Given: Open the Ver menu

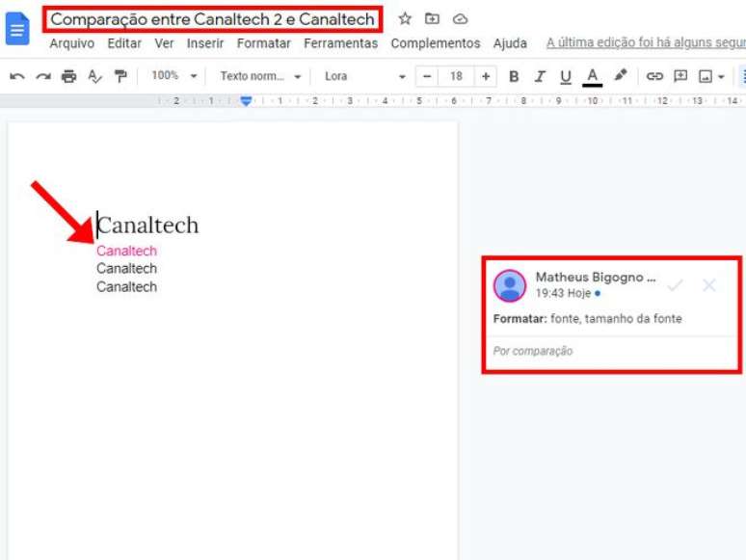Looking at the screenshot, I should click(164, 43).
